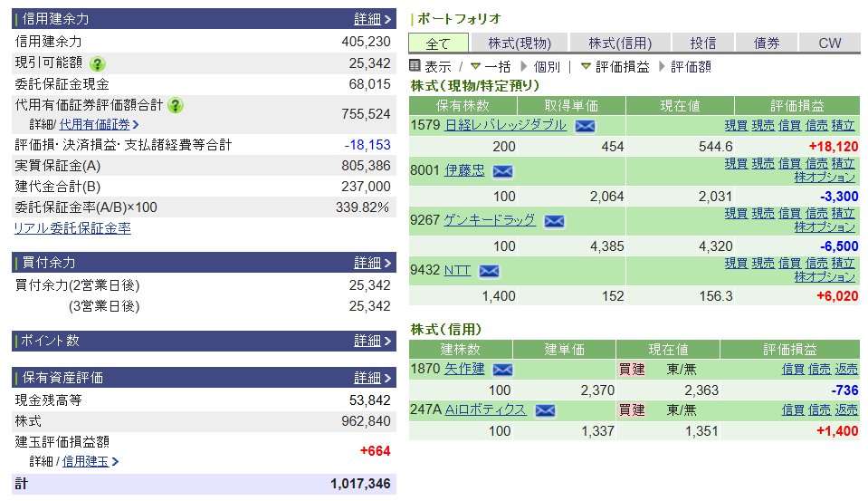Click mail icon for 矢作建 margin position
Image resolution: width=868 pixels, height=501 pixels.
click(502, 370)
